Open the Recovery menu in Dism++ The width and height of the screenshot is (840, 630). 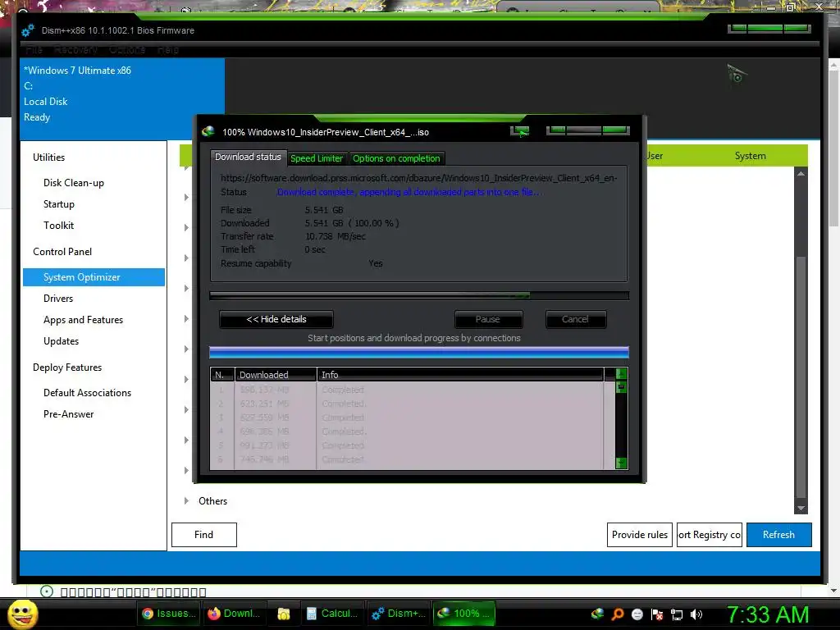(75, 50)
